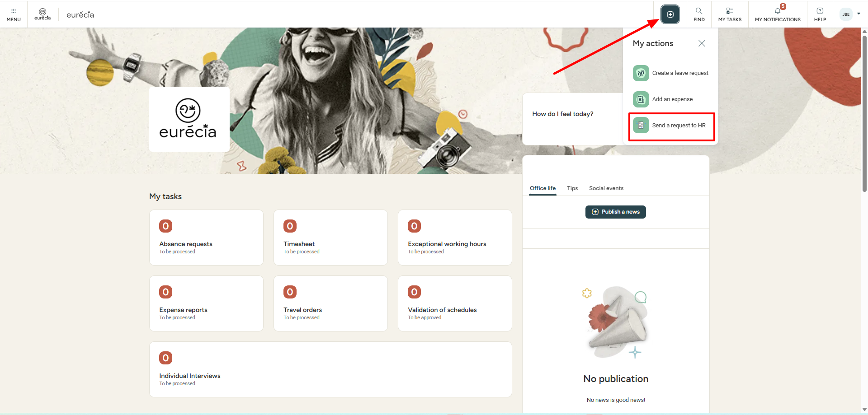Open My Notifications bell
The height and width of the screenshot is (415, 868).
(778, 14)
